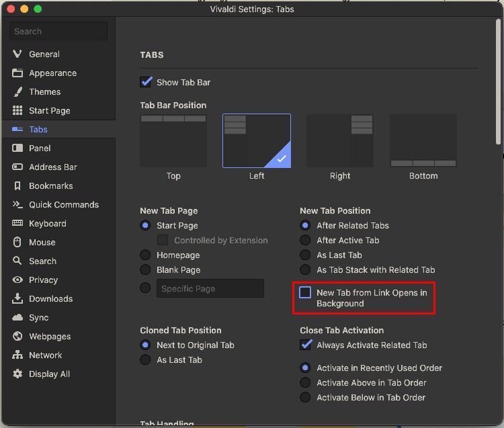Select Blank Page radio button
This screenshot has height=428, width=504.
145,269
